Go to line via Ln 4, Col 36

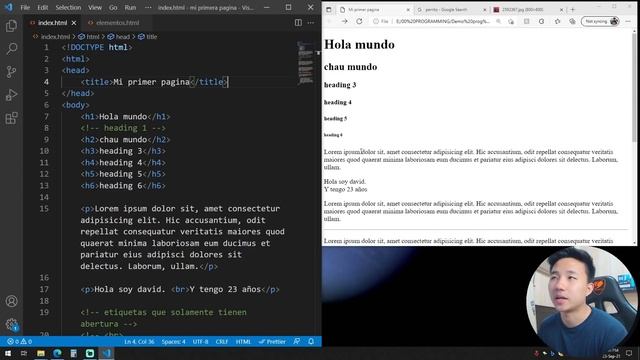tap(139, 342)
